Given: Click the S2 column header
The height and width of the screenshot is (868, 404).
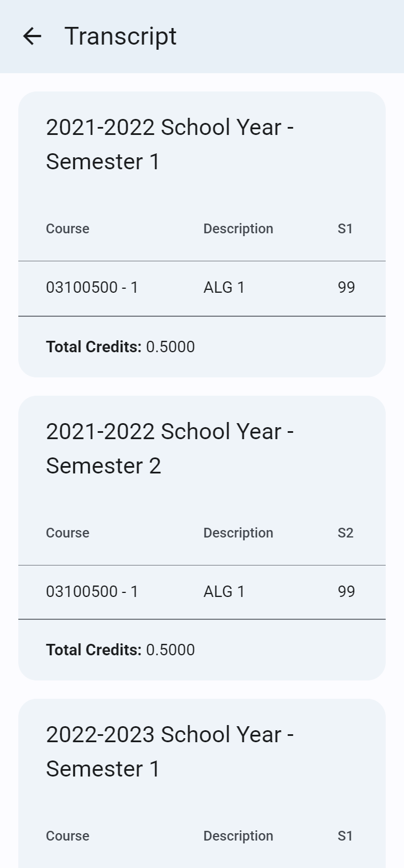Looking at the screenshot, I should (345, 533).
